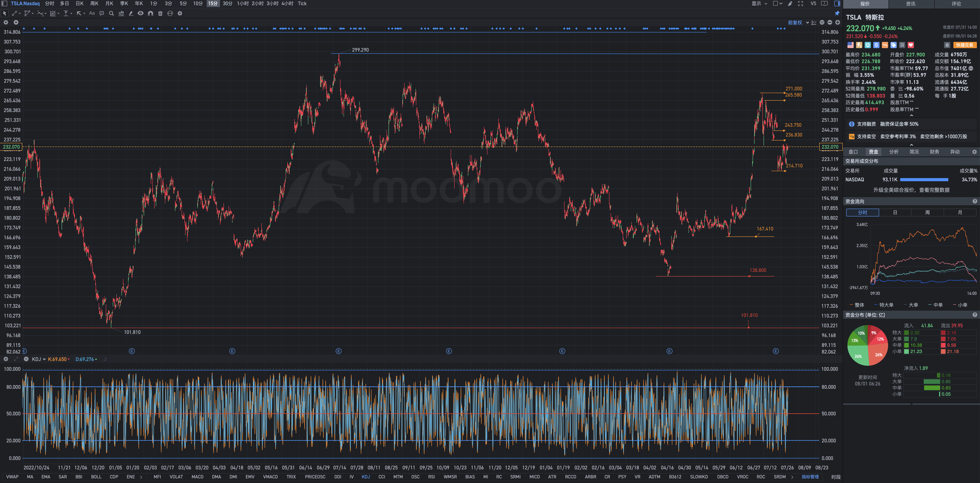The width and height of the screenshot is (980, 483).
Task: Collapse the main chart with up-arrow icon
Action: [16, 23]
